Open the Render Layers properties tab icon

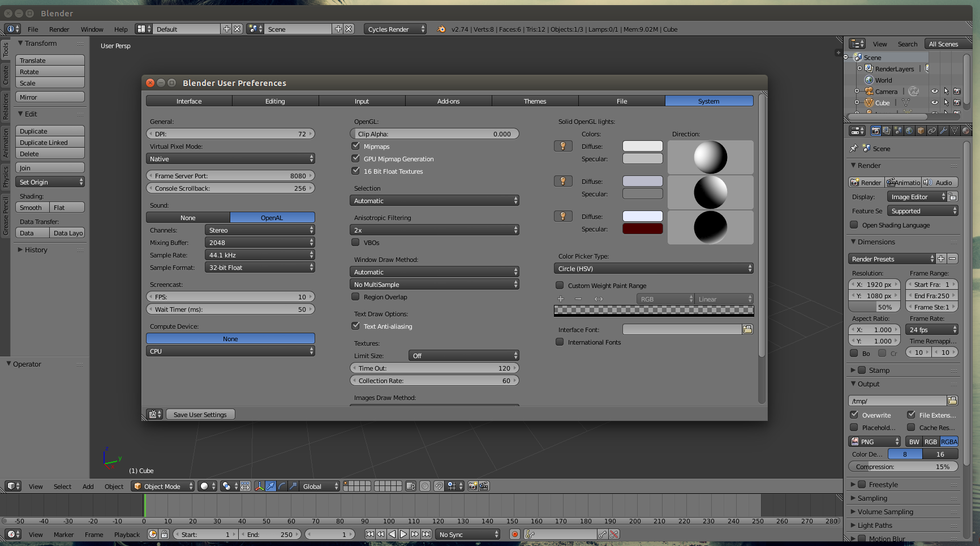(x=887, y=131)
